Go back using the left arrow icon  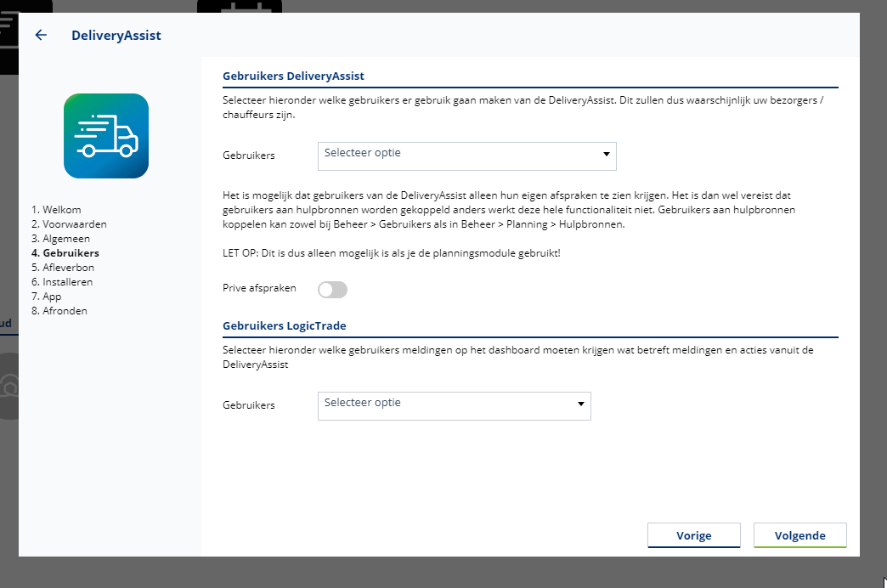(x=41, y=35)
